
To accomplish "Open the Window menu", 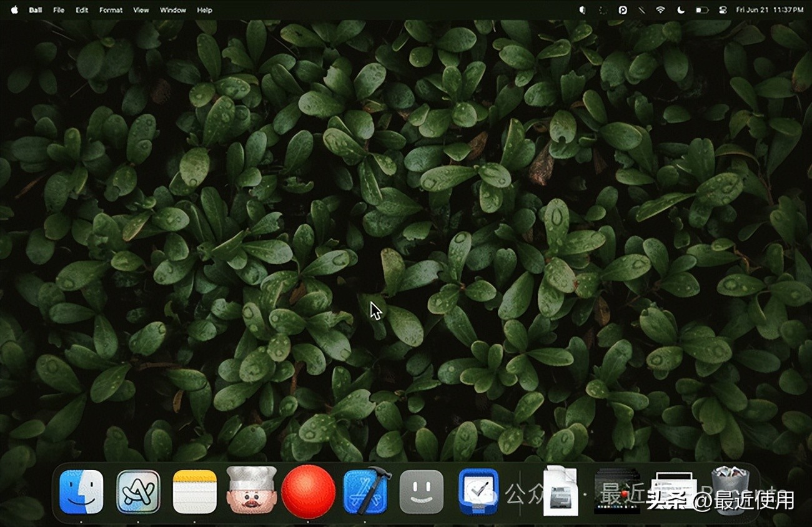I will point(172,10).
